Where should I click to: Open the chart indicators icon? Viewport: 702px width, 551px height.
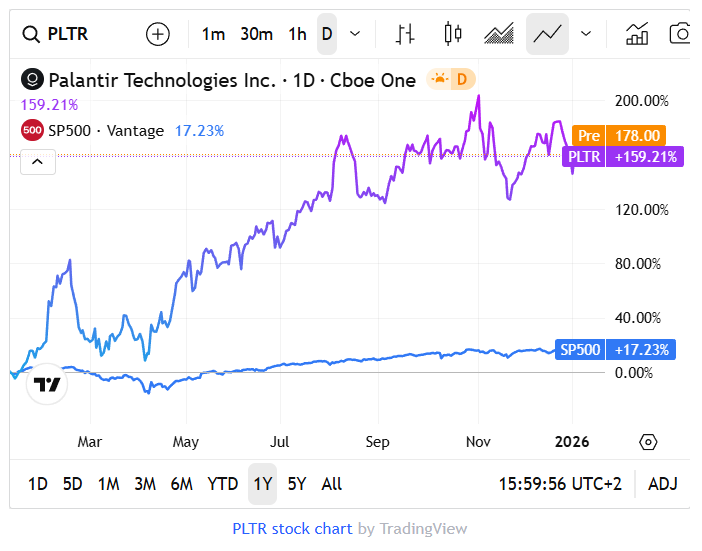tap(636, 34)
